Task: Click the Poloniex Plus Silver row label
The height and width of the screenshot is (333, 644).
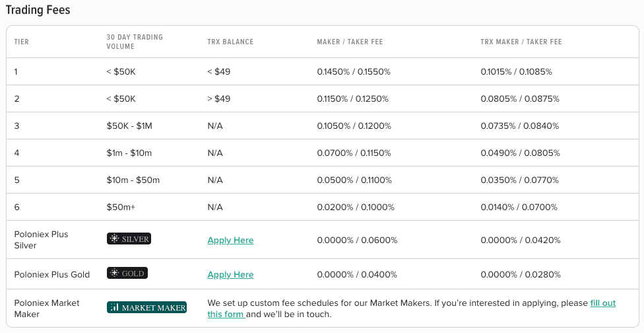Action: pyautogui.click(x=41, y=240)
